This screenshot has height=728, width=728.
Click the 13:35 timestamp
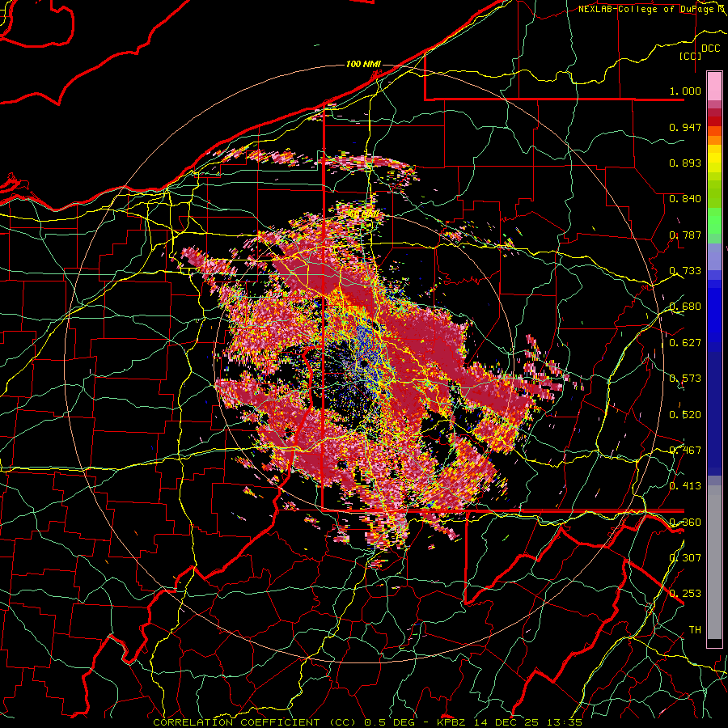coord(564,722)
